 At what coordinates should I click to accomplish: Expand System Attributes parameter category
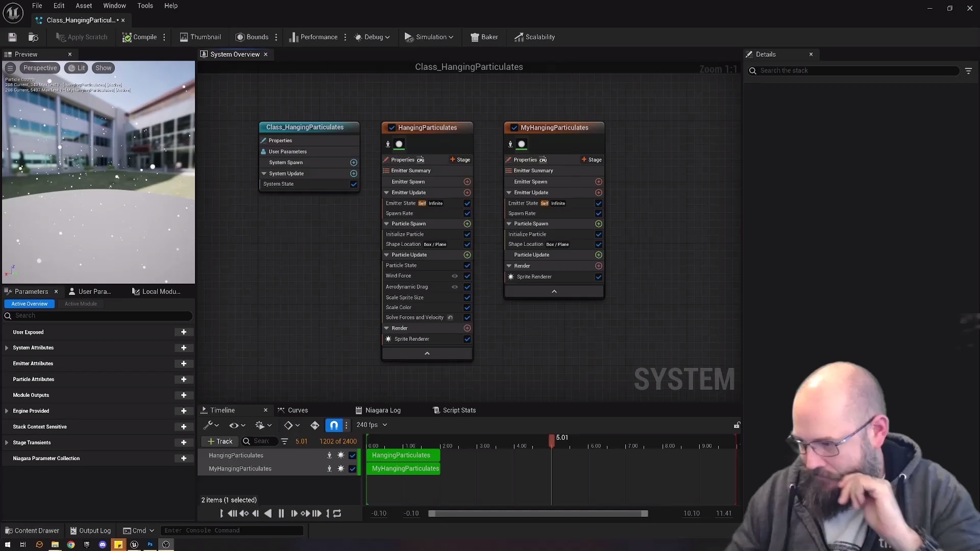(x=7, y=348)
